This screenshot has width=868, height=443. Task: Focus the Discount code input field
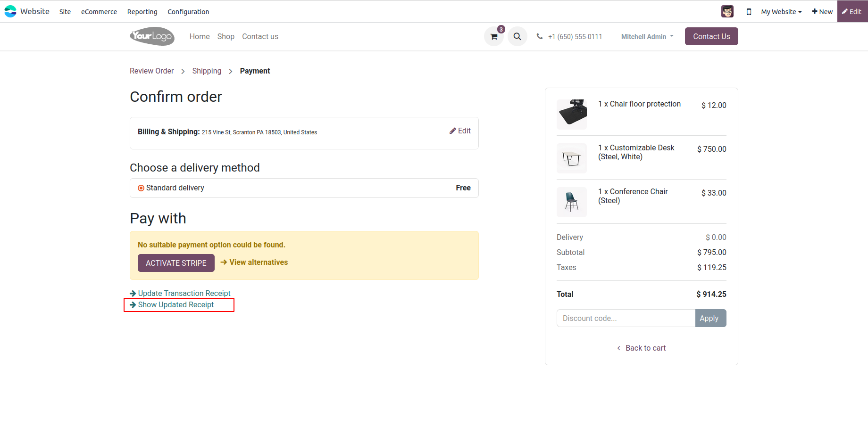(x=626, y=318)
